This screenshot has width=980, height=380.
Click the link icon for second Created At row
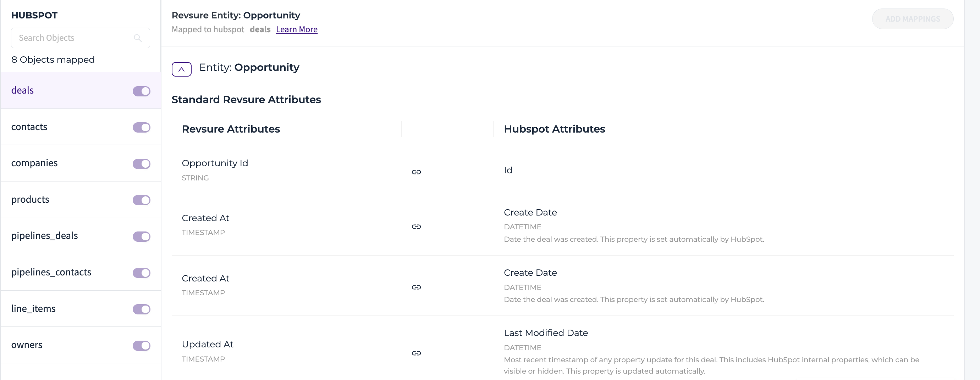coord(416,287)
